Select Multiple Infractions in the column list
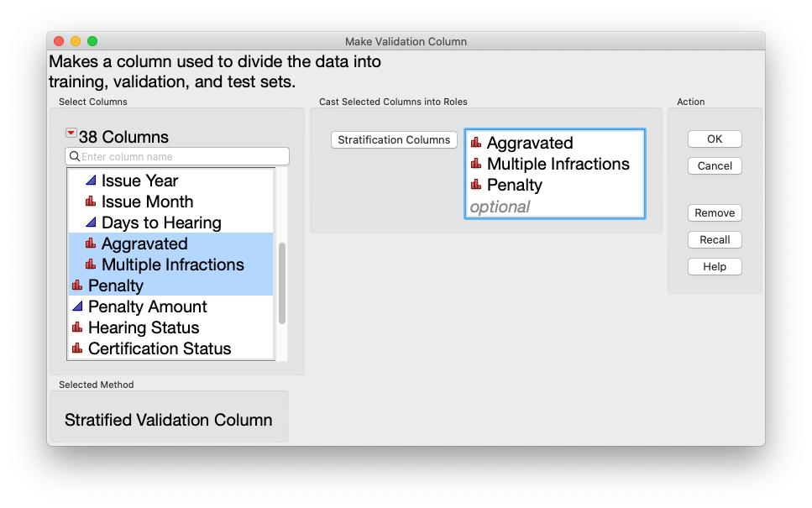 coord(172,264)
